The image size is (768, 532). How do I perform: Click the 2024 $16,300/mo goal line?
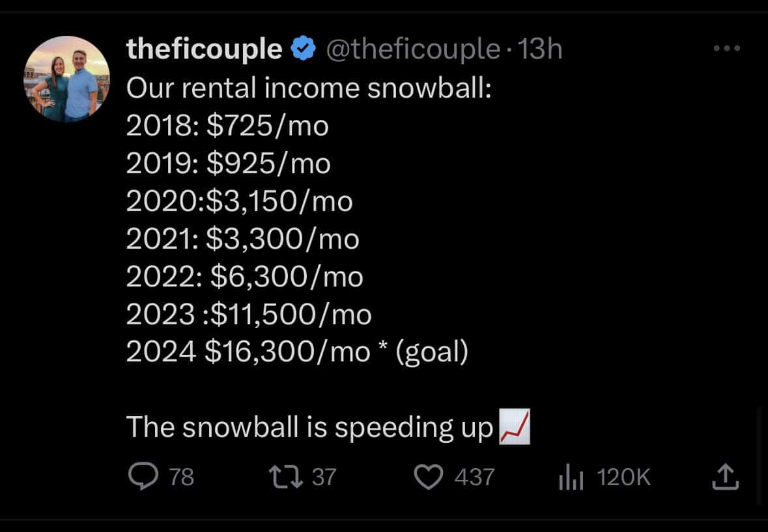click(x=296, y=352)
